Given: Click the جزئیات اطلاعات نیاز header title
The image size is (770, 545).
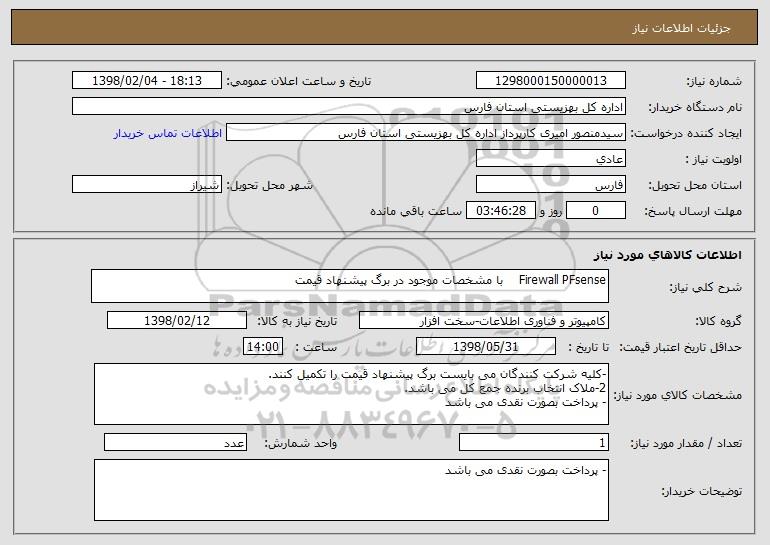Looking at the screenshot, I should (x=681, y=28).
